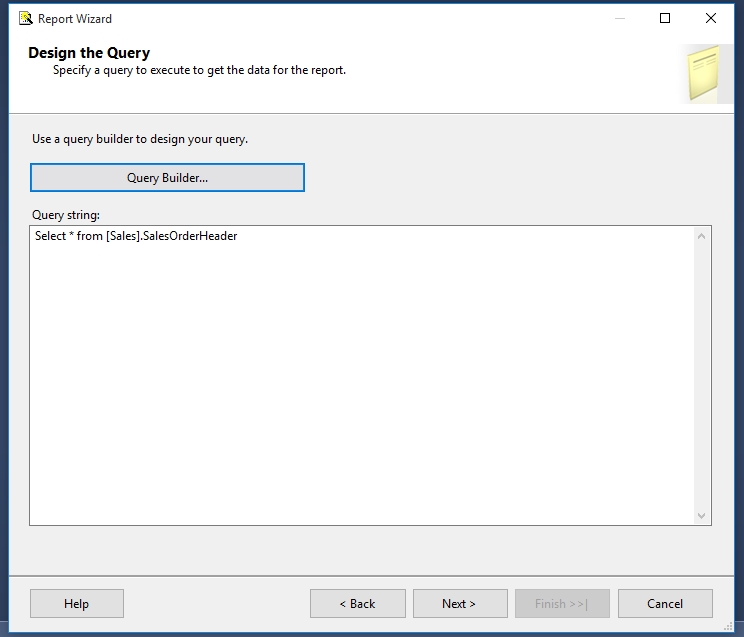The width and height of the screenshot is (744, 637).
Task: Click the 'Report Wizard' title bar text
Action: point(75,18)
